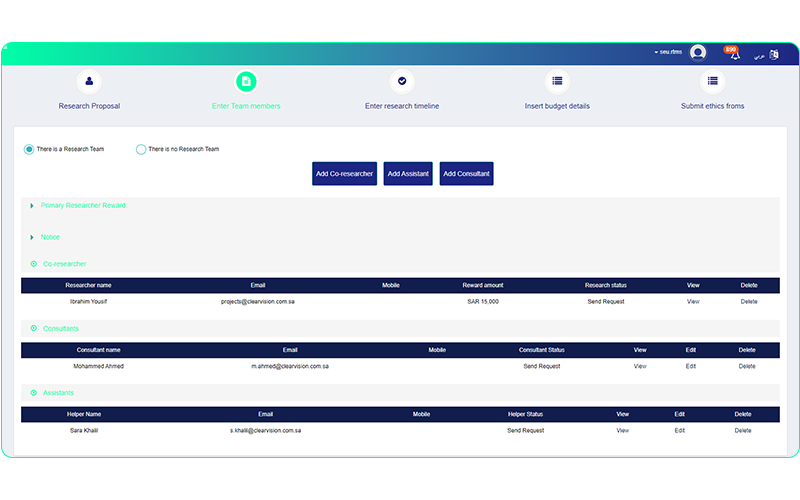Click the Research Proposal step icon
Viewport: 800px width, 500px height.
coord(89,81)
